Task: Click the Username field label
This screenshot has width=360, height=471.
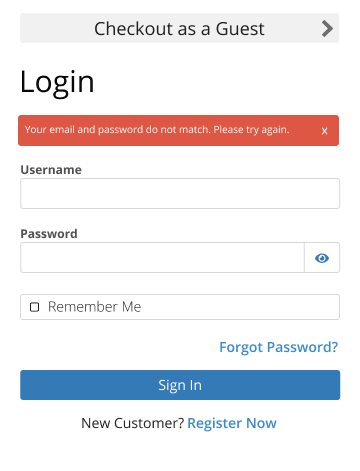Action: (51, 170)
